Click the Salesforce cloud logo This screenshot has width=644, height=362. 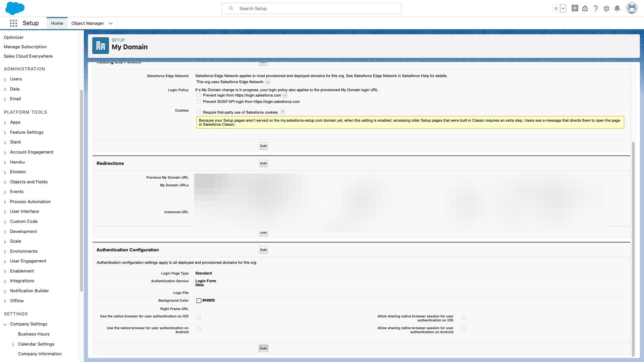tap(15, 8)
